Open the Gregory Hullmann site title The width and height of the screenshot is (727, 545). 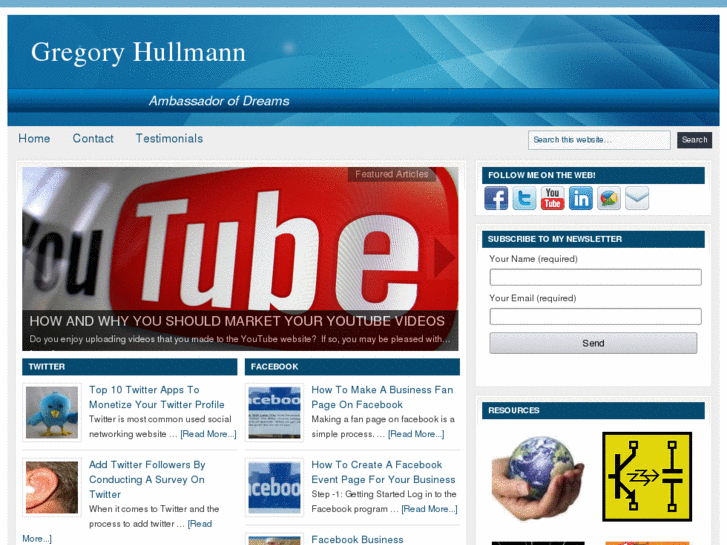(138, 52)
